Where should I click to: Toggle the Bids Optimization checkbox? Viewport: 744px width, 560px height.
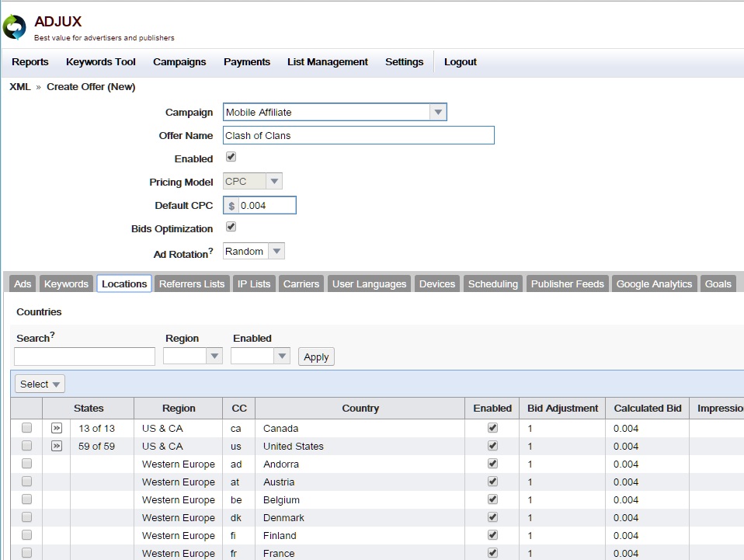click(x=231, y=226)
